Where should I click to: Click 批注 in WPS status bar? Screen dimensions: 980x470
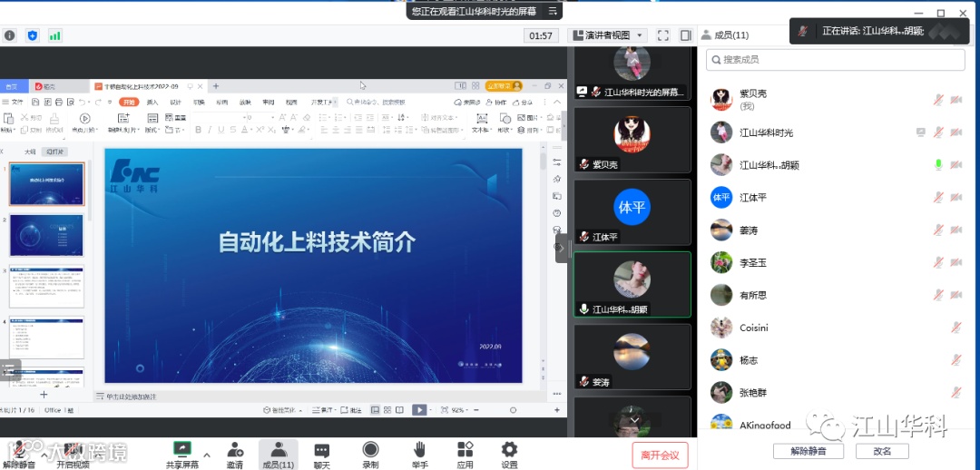352,410
